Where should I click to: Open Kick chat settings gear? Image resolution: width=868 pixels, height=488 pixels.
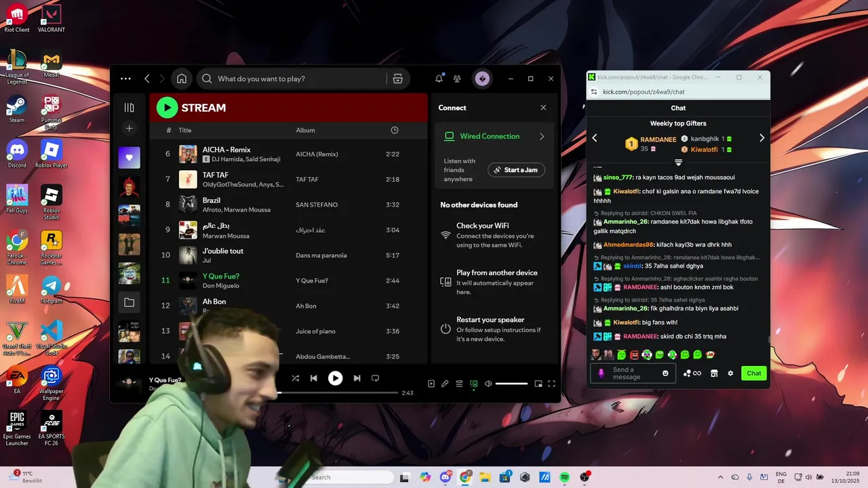pyautogui.click(x=730, y=373)
